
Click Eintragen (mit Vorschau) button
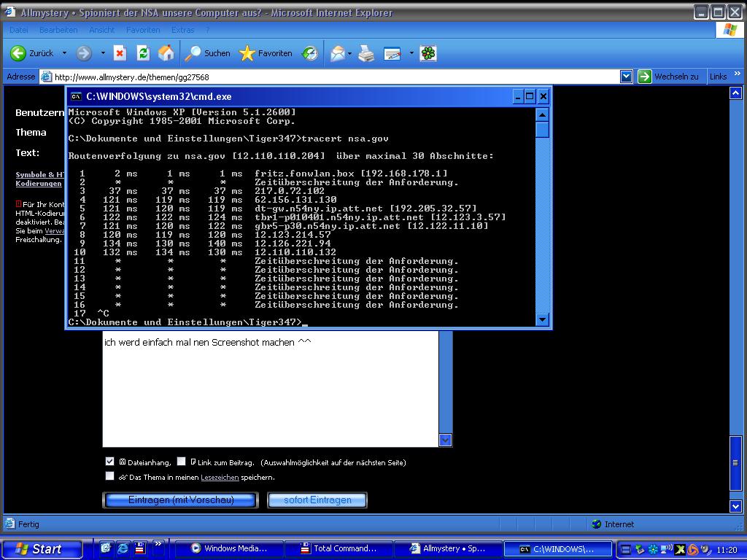pos(181,500)
